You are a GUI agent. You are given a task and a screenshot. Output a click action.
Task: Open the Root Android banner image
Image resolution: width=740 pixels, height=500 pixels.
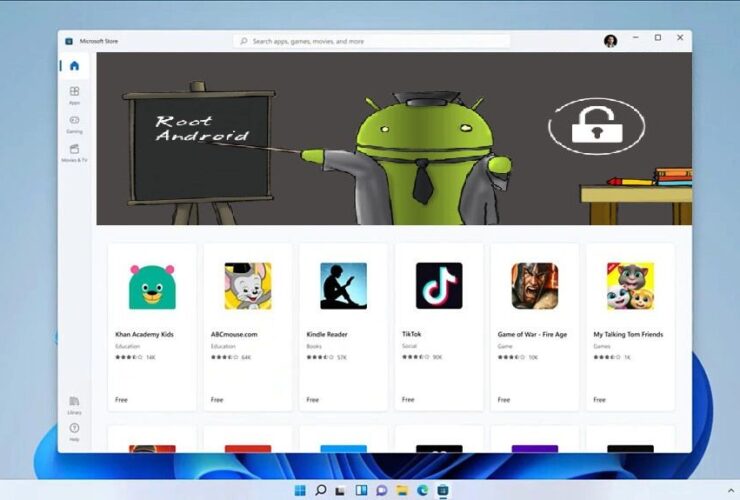click(394, 138)
